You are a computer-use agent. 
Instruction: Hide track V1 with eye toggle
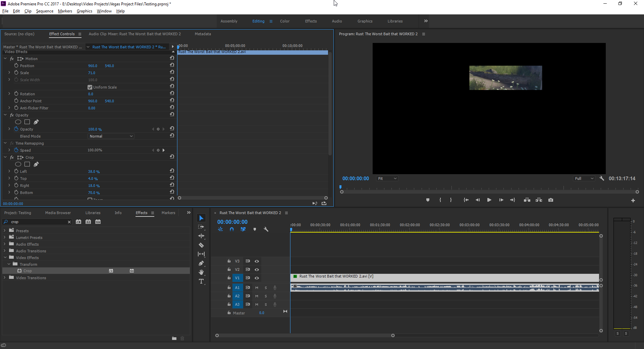(x=257, y=278)
